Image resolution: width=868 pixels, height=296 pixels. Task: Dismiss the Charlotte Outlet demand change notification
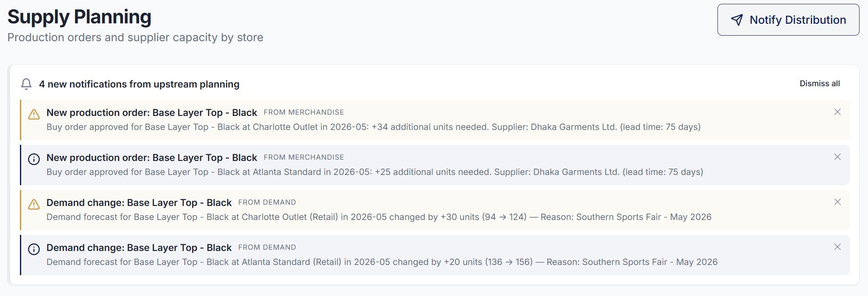click(x=837, y=202)
